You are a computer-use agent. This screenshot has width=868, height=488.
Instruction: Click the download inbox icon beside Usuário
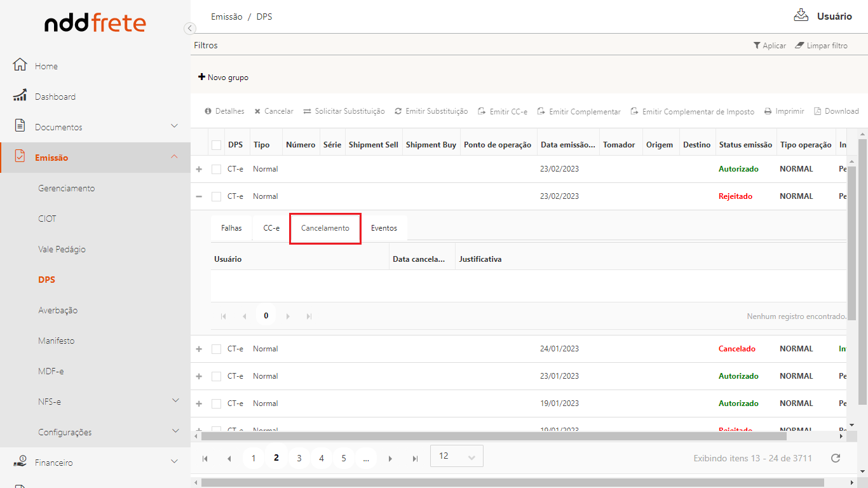pyautogui.click(x=801, y=16)
